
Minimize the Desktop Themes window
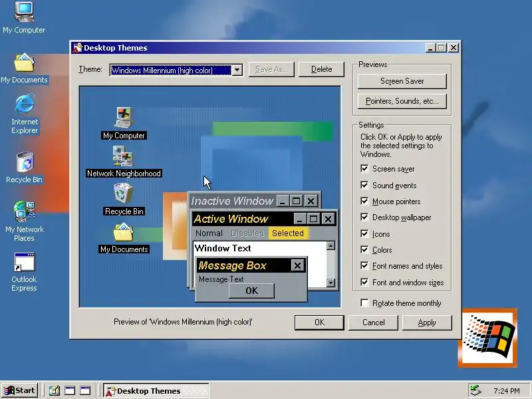(430, 48)
